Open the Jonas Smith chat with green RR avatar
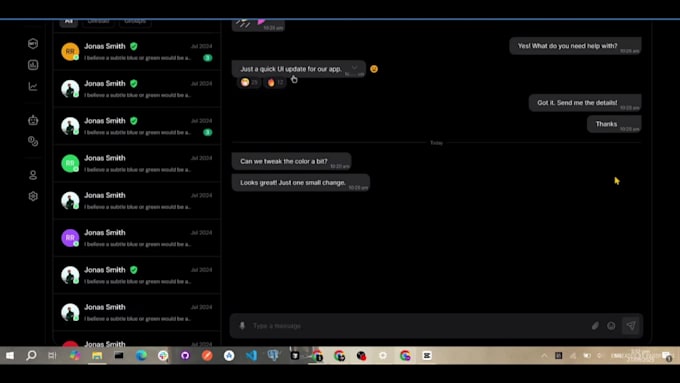The height and width of the screenshot is (383, 680). [x=137, y=164]
